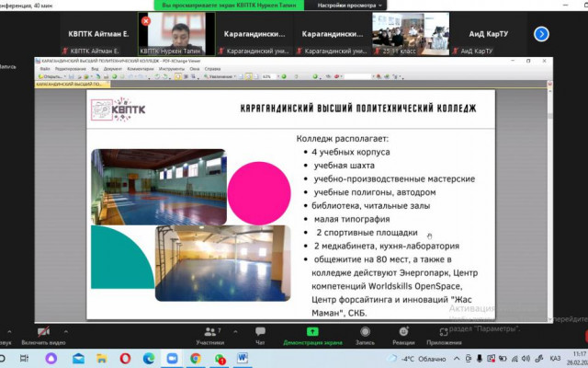The image size is (588, 368).
Task: Click the green share screen icon
Action: point(312,331)
